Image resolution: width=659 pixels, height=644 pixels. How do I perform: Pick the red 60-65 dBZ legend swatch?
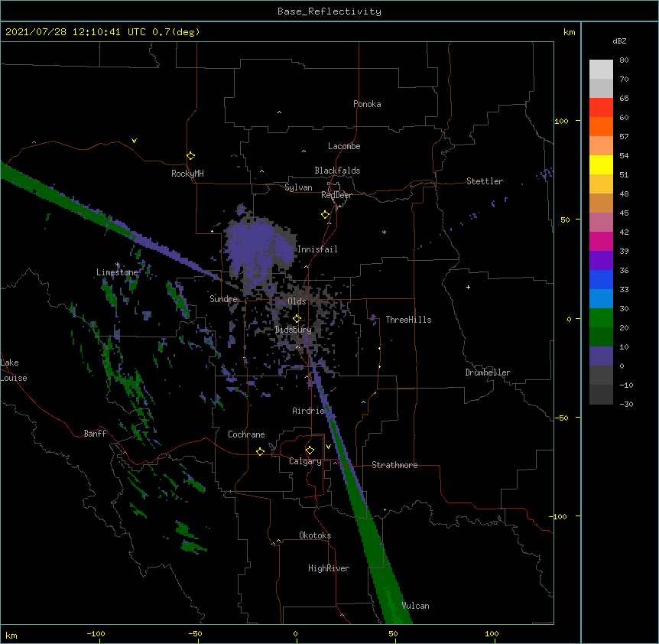[601, 107]
